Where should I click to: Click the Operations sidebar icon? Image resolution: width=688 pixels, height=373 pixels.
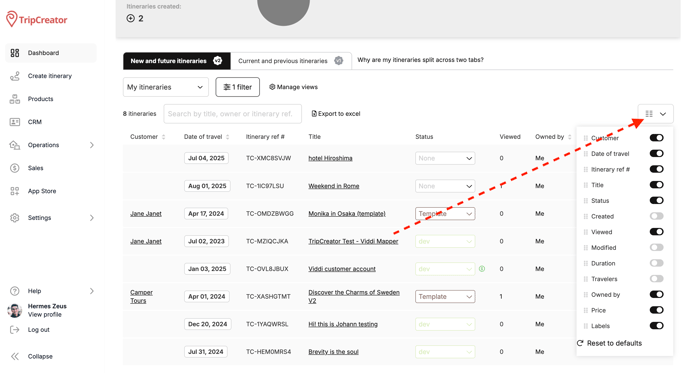click(x=15, y=145)
